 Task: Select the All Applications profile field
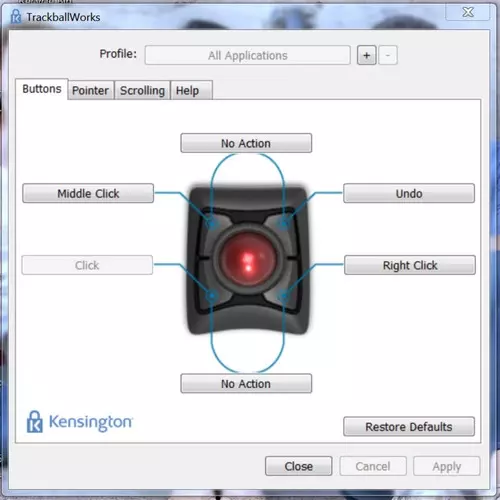click(x=248, y=55)
